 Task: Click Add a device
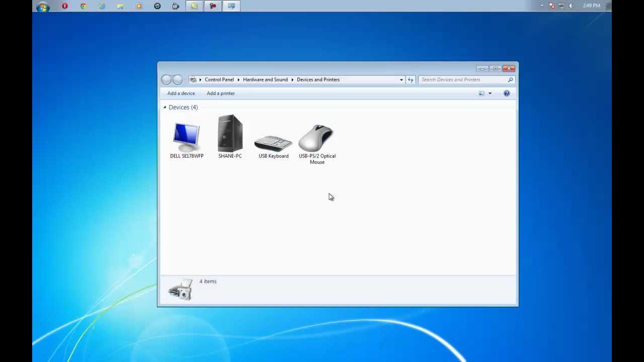point(181,93)
